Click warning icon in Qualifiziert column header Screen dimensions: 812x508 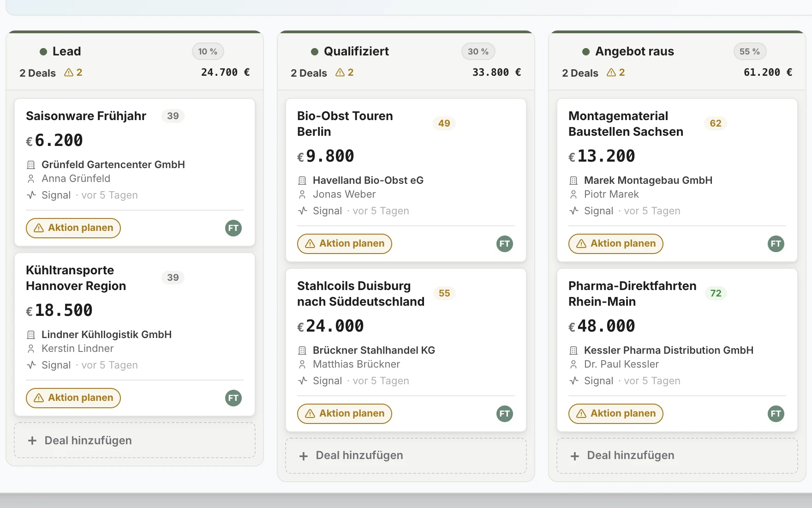[340, 73]
